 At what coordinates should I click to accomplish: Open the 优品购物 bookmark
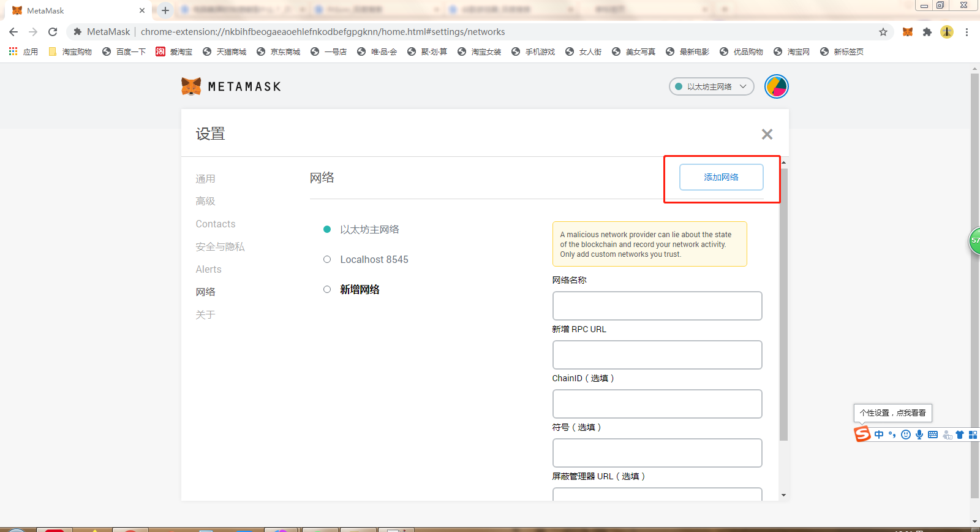(741, 51)
